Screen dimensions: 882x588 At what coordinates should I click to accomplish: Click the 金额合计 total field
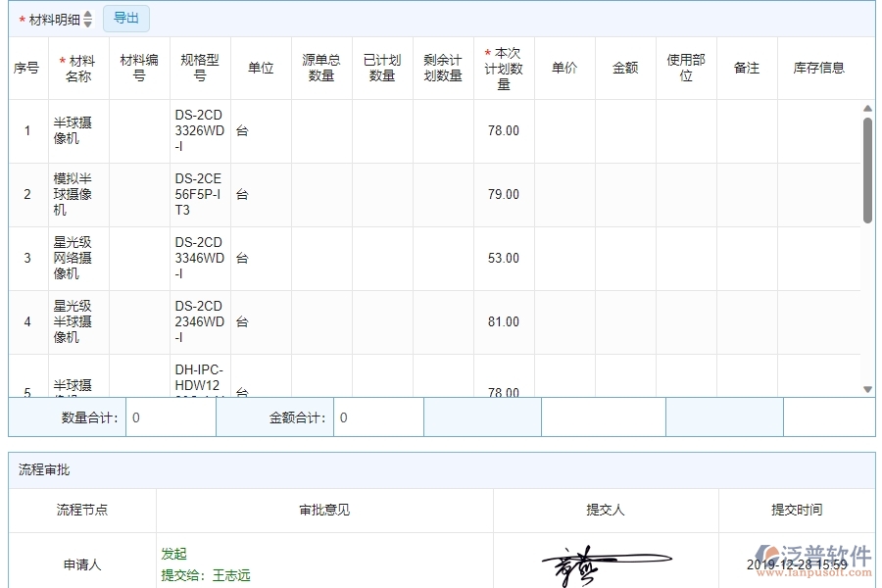(x=377, y=417)
